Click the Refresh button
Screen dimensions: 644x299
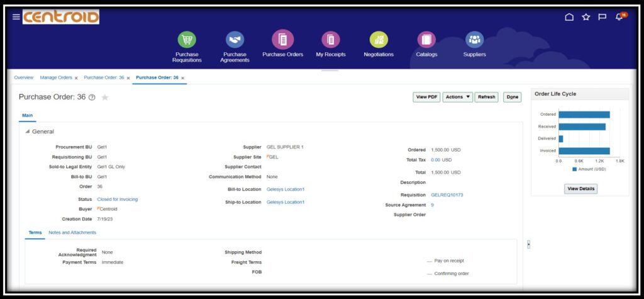pyautogui.click(x=487, y=97)
